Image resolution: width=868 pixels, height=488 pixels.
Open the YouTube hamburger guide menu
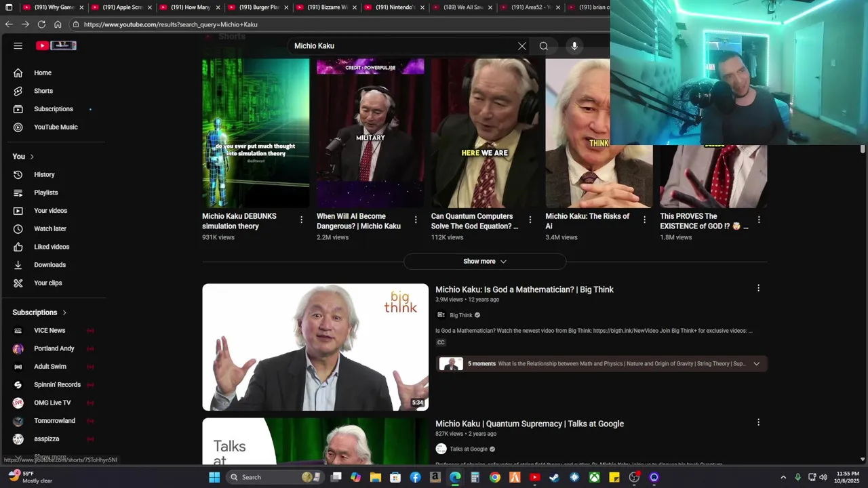pyautogui.click(x=18, y=45)
